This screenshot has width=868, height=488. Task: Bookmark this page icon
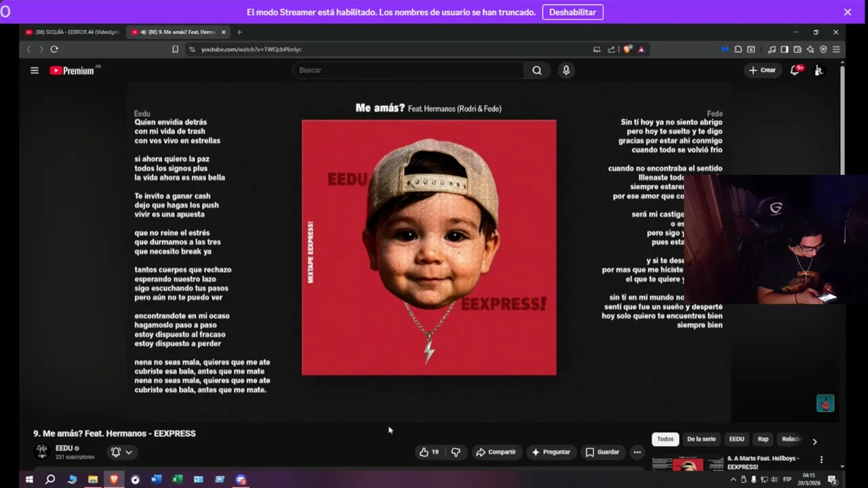click(175, 49)
